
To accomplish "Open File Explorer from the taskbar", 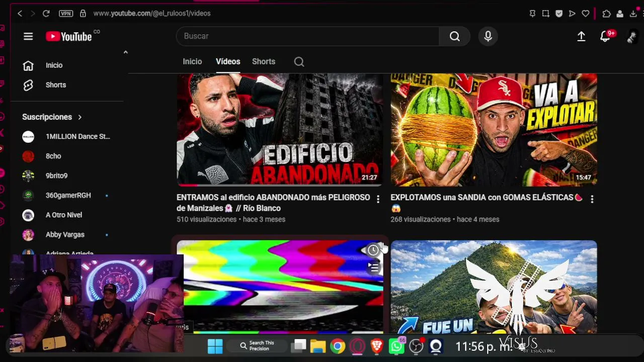I will click(318, 346).
